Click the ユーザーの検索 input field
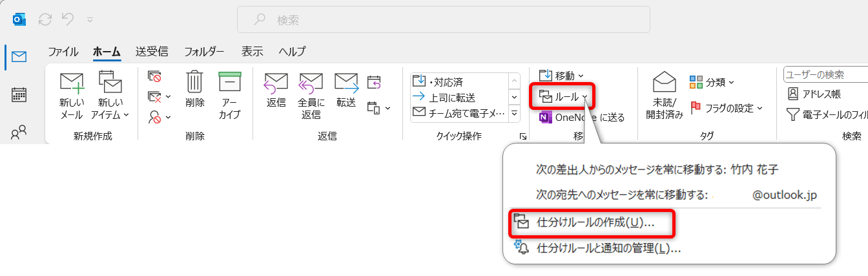868x276 pixels. click(x=825, y=74)
